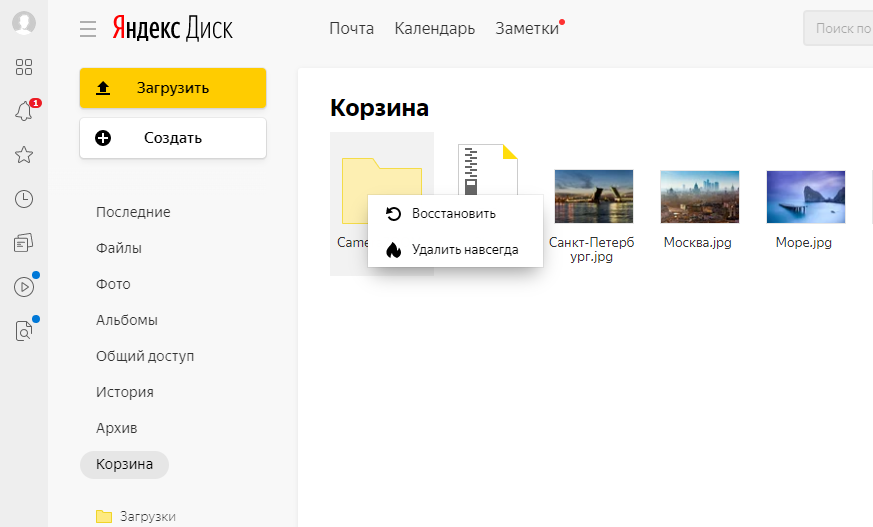
Task: Toggle the hamburger menu icon
Action: [88, 29]
